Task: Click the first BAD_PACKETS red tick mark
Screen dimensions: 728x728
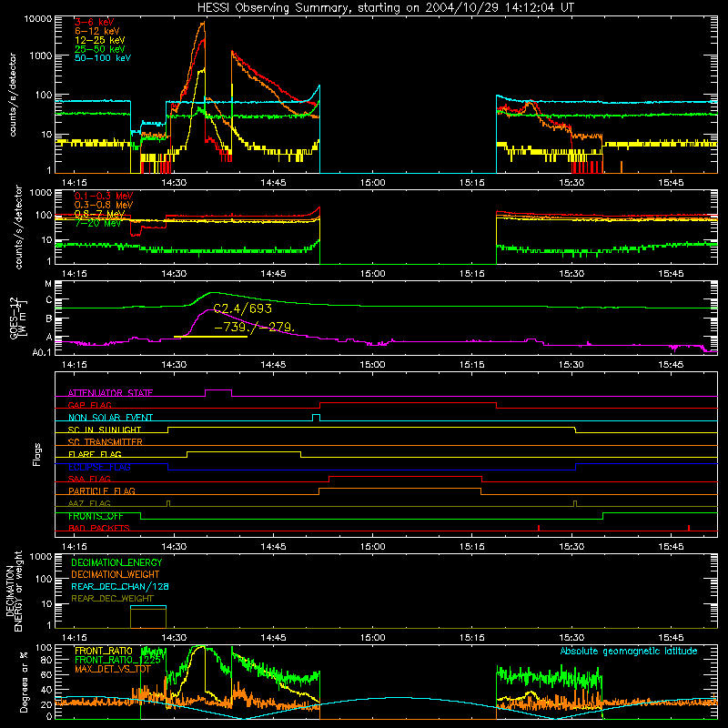Action: click(539, 528)
